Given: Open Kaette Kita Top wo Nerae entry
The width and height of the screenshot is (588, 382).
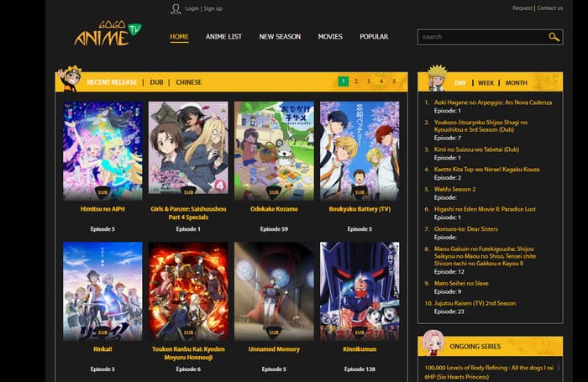Looking at the screenshot, I should tap(486, 169).
